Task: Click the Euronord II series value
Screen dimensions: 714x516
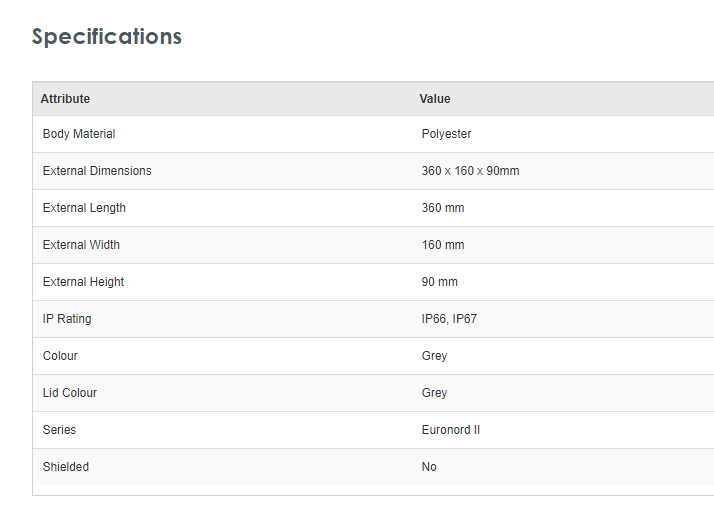Action: pyautogui.click(x=451, y=430)
